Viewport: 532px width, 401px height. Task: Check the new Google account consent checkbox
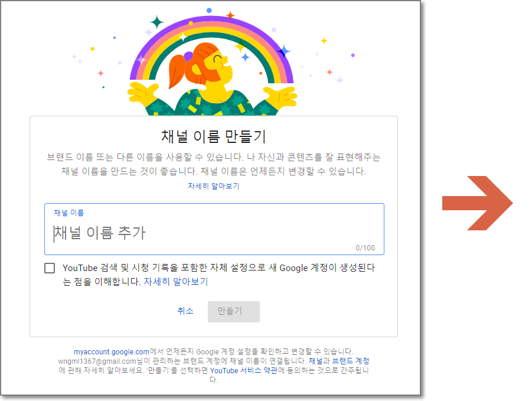(x=50, y=268)
